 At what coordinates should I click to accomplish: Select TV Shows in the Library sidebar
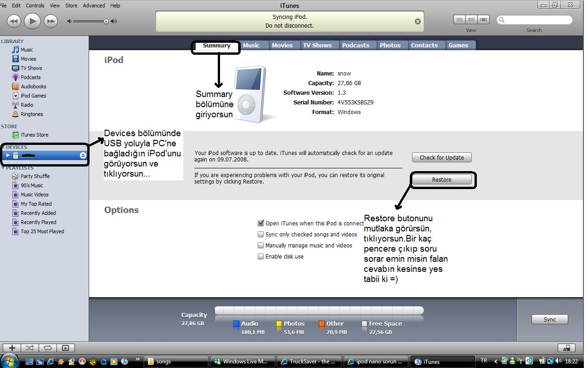click(31, 68)
